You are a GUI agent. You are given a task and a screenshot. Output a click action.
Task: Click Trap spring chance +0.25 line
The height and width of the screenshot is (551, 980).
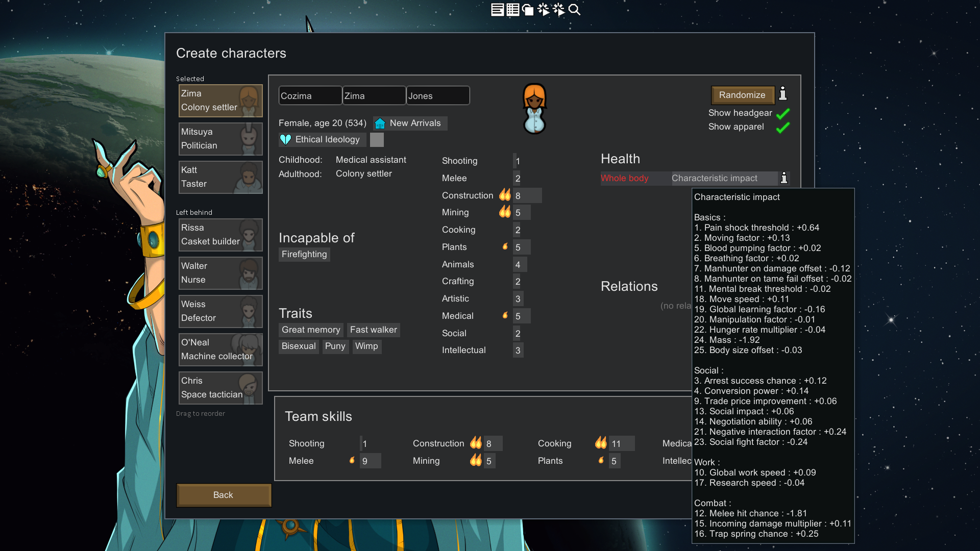(756, 534)
